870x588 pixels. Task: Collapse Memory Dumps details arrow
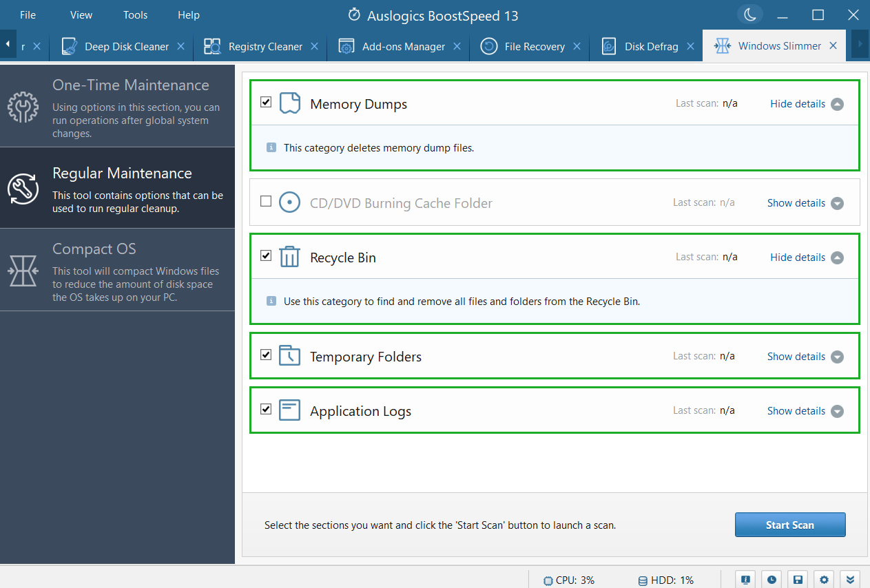pos(837,105)
